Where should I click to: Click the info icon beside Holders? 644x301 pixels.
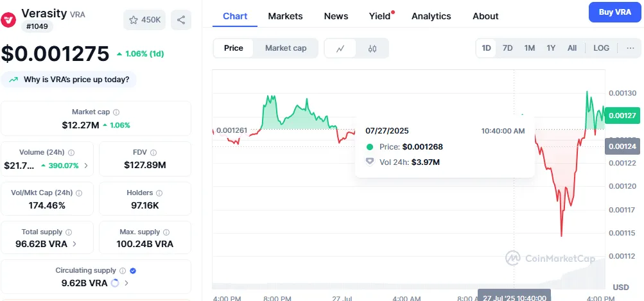pos(158,193)
